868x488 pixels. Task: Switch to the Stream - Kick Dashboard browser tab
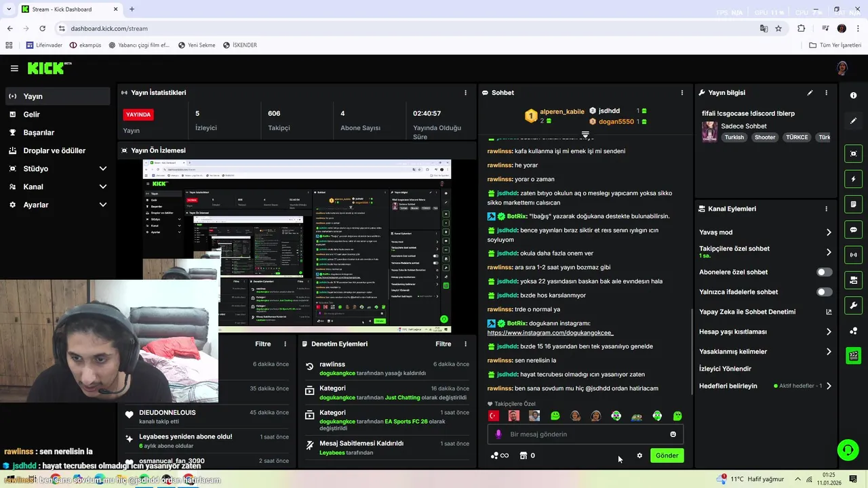68,9
